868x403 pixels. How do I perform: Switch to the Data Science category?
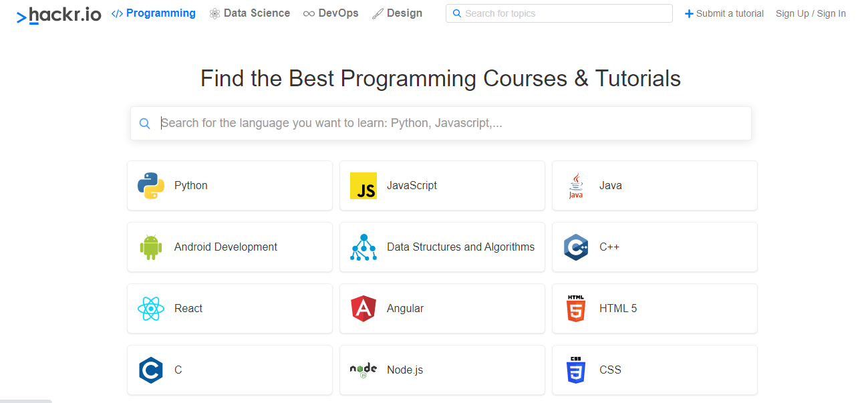[250, 13]
